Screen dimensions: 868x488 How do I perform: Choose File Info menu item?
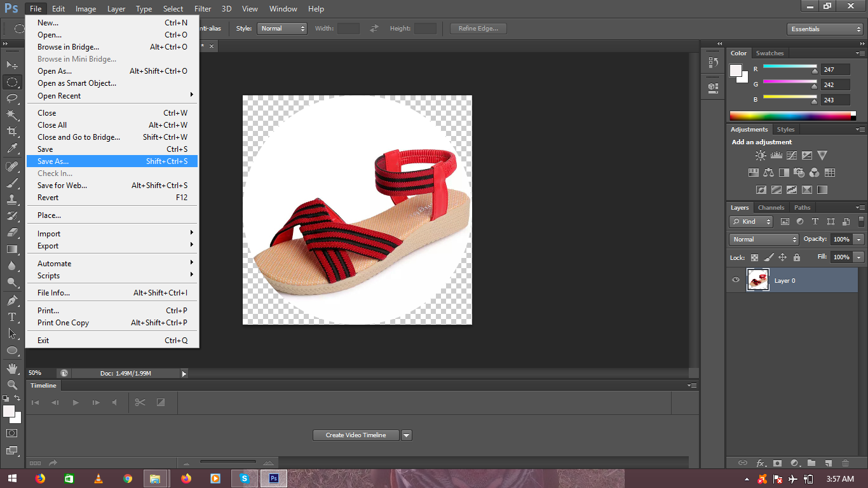point(112,293)
